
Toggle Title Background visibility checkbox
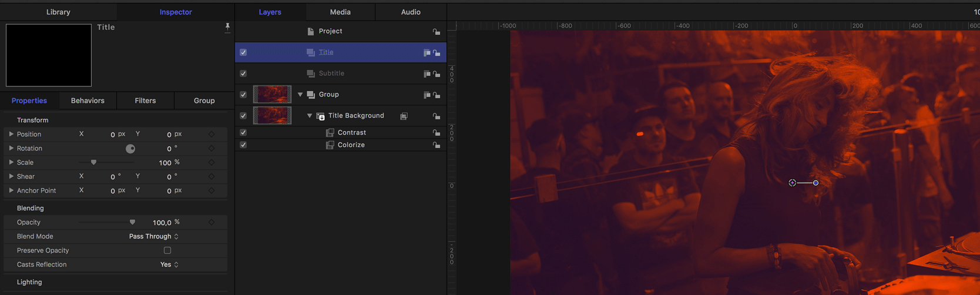click(x=243, y=116)
